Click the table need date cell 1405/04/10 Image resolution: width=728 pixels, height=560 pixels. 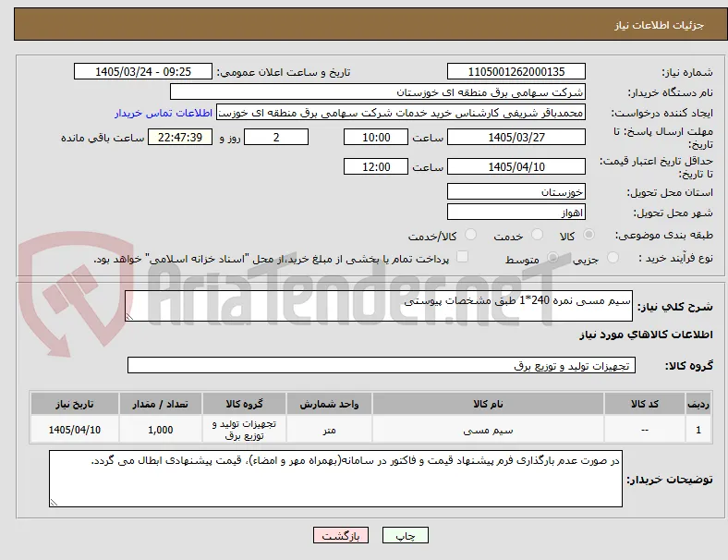[x=74, y=430]
